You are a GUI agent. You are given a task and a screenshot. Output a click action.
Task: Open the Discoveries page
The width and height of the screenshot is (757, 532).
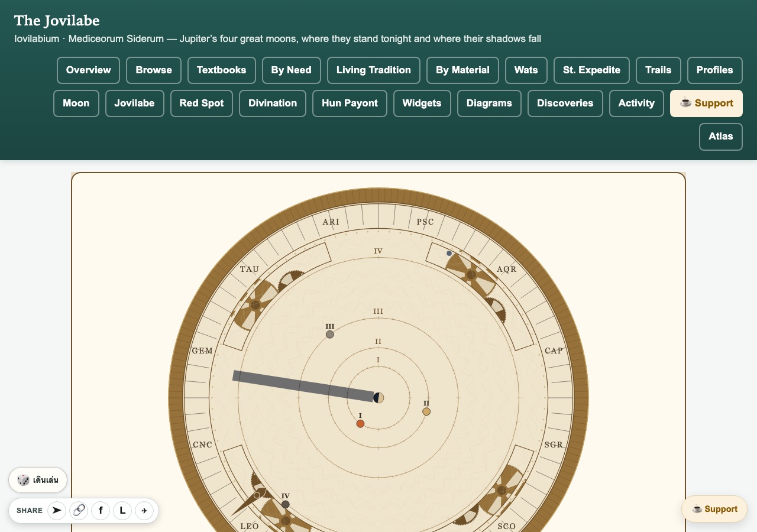pos(565,103)
